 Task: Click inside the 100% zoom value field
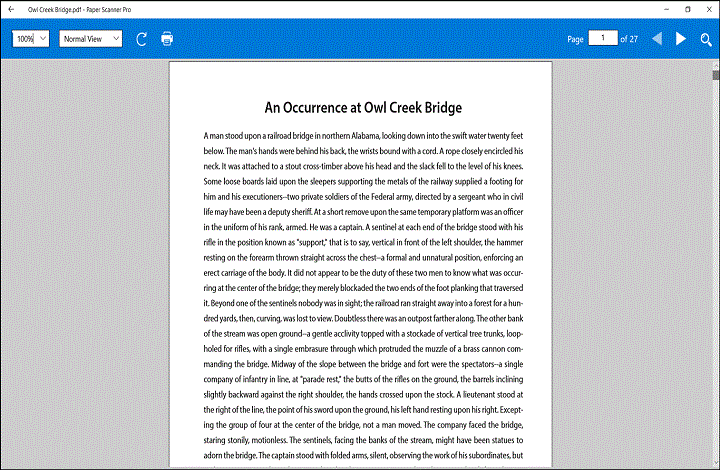(x=24, y=39)
